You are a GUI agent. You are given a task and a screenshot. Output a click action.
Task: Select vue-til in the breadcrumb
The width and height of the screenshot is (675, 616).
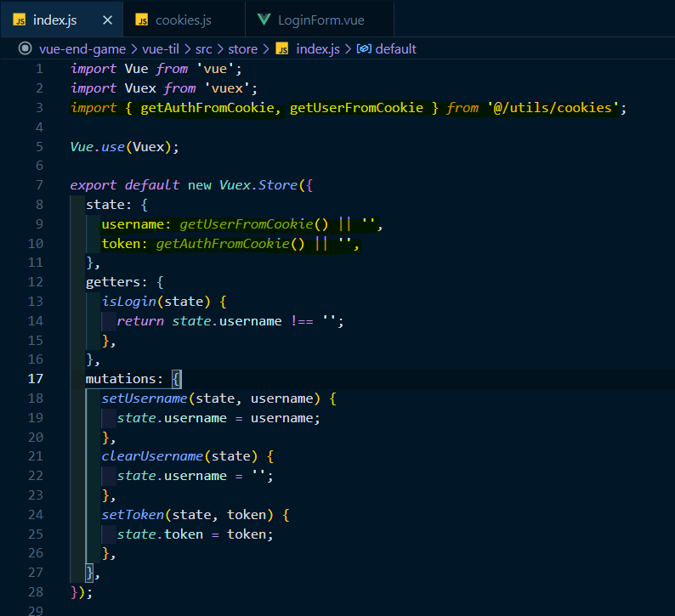(161, 49)
